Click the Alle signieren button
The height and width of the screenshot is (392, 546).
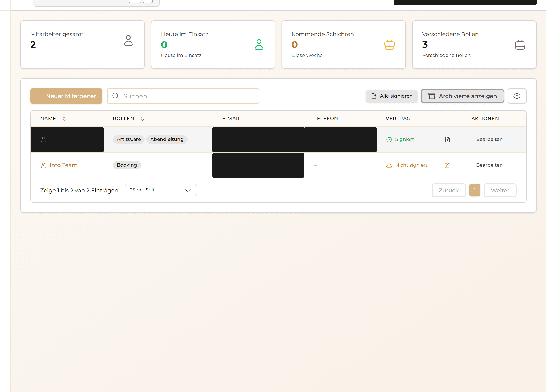(x=391, y=96)
